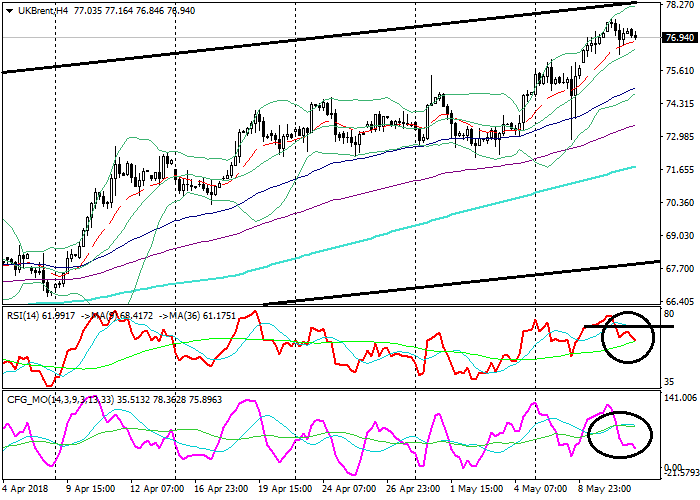Viewport: 700px width, 500px height.
Task: Click the 78.270 price axis label
Action: coord(679,5)
